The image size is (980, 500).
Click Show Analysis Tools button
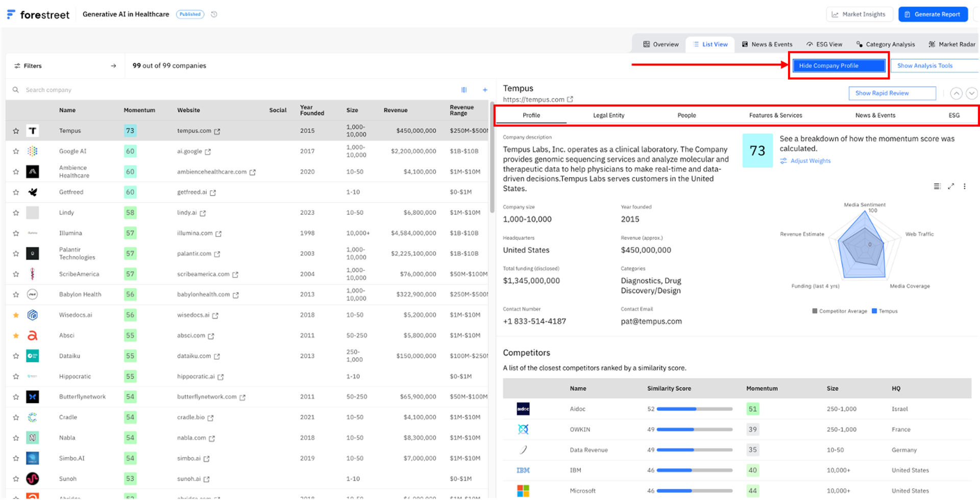click(934, 66)
